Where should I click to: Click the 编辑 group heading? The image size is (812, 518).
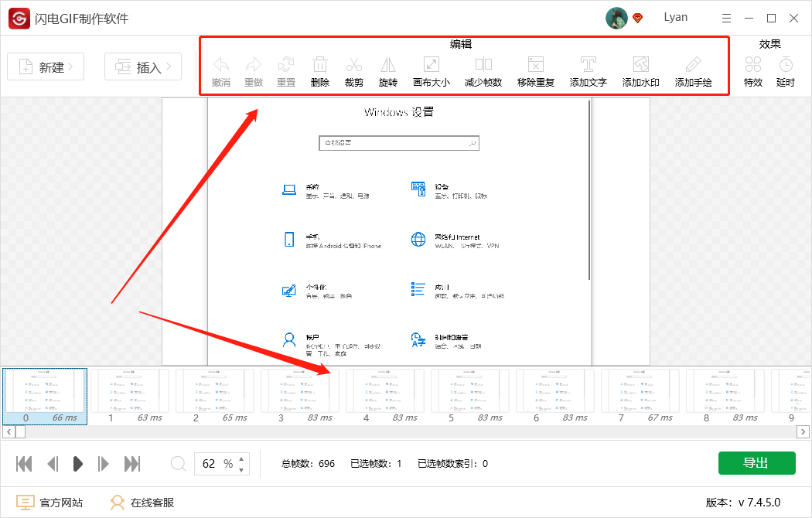[x=461, y=45]
